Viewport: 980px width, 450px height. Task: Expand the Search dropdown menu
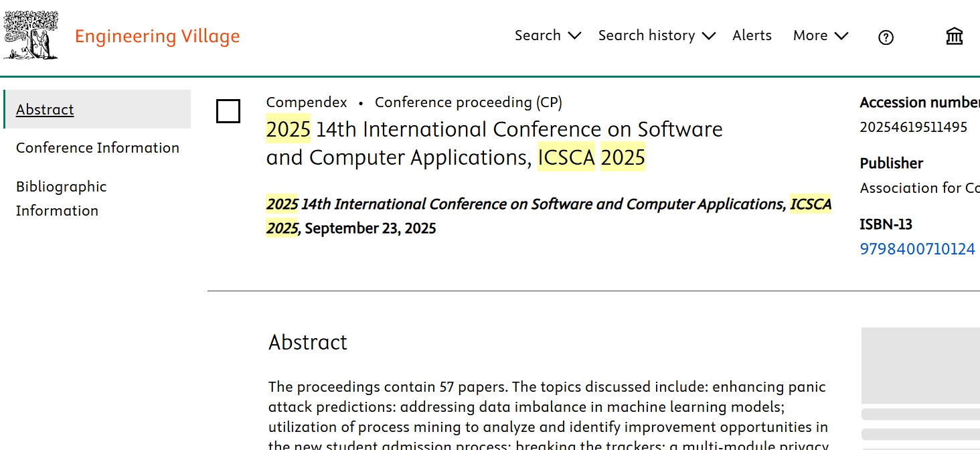[547, 35]
